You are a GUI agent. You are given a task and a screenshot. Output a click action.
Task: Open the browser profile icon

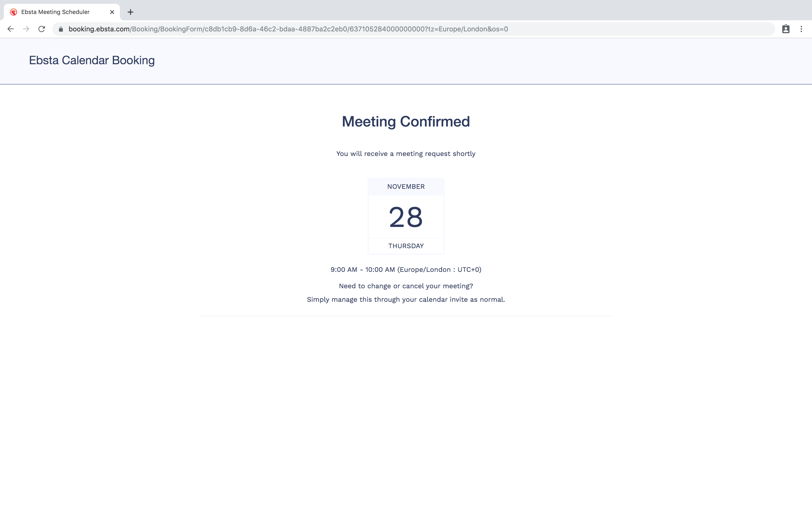[x=785, y=29]
